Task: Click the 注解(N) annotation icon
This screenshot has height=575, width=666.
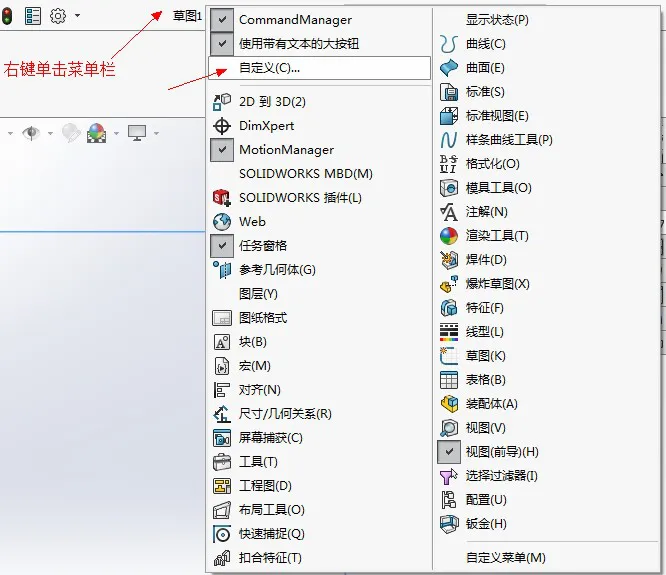Action: (x=449, y=211)
